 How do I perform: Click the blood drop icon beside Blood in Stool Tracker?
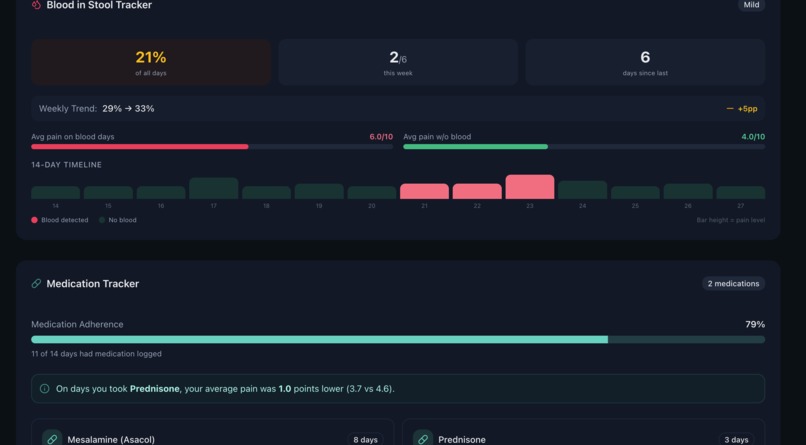point(36,5)
